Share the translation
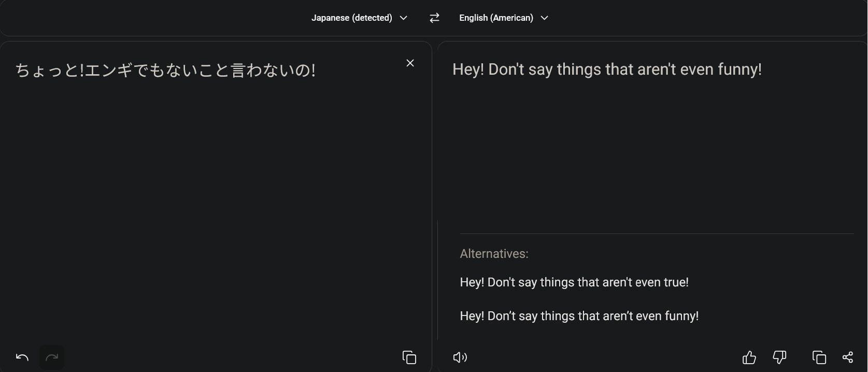Screen dimensions: 868x372 (x=848, y=357)
